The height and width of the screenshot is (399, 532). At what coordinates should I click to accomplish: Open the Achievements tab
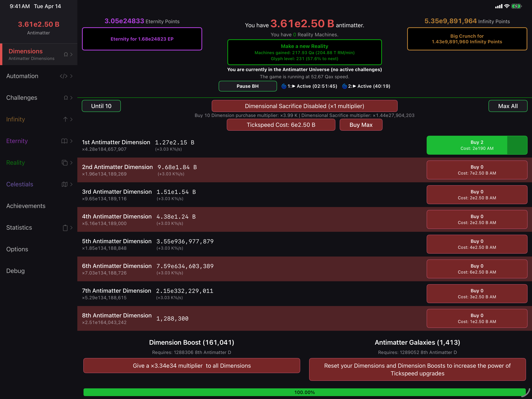[38, 206]
